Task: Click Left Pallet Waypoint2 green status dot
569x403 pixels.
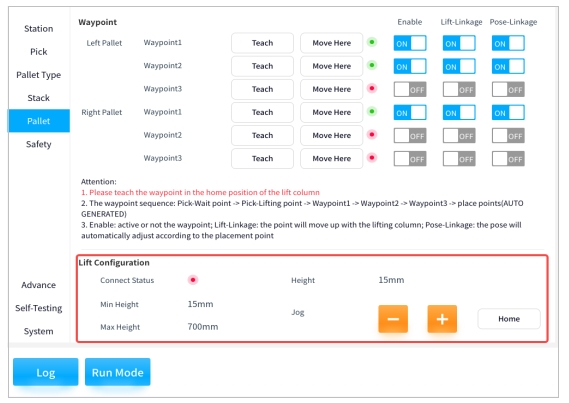Action: pyautogui.click(x=372, y=65)
